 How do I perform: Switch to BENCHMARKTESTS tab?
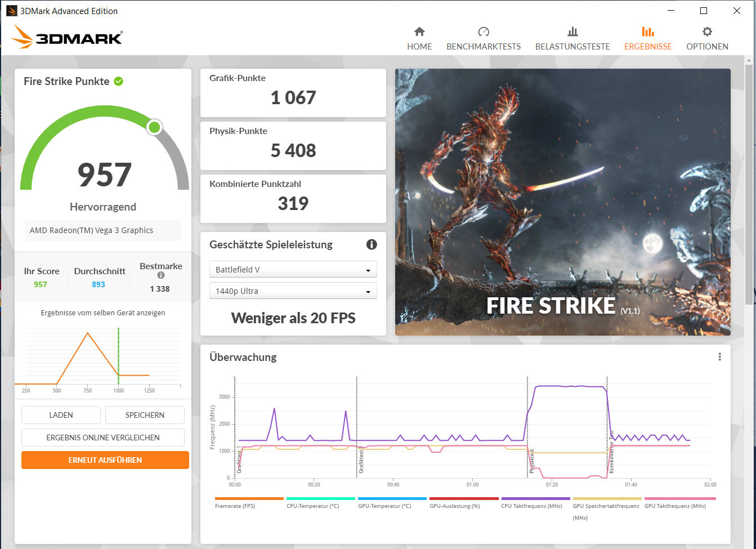(x=484, y=39)
